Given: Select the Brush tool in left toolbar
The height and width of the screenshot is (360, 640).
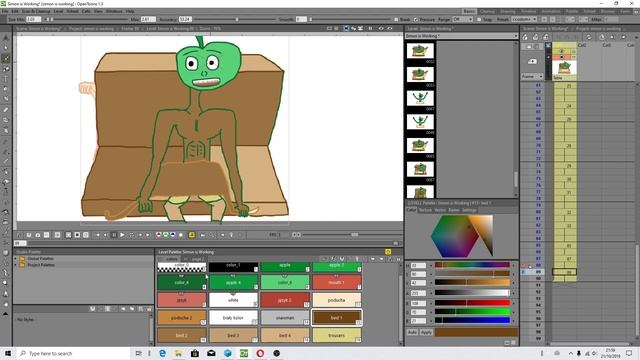Looking at the screenshot, I should [6, 58].
